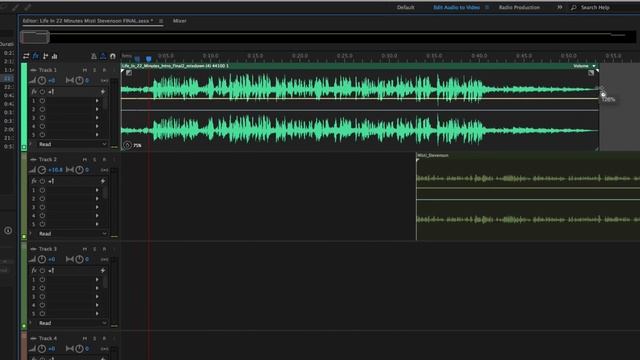Toggle global clip stretching icon (blue triangle)

(x=103, y=56)
